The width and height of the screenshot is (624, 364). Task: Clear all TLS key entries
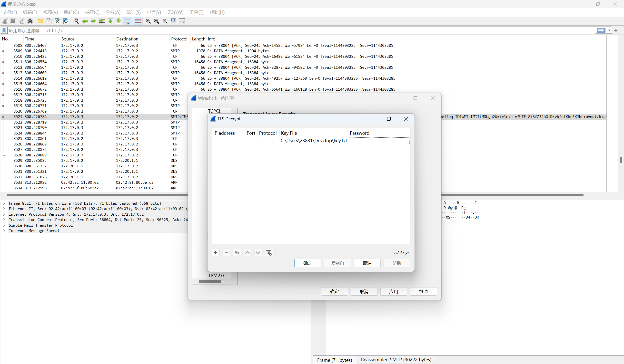click(x=269, y=253)
